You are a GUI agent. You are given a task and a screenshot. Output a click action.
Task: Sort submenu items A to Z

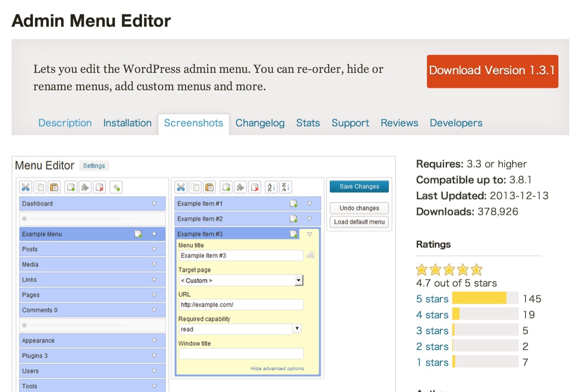[271, 187]
